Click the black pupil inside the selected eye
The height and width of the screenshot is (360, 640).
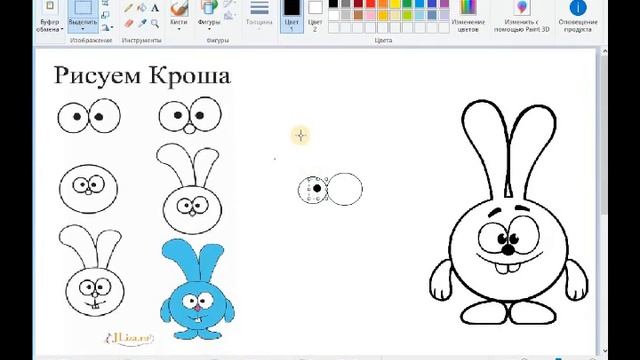click(x=317, y=188)
